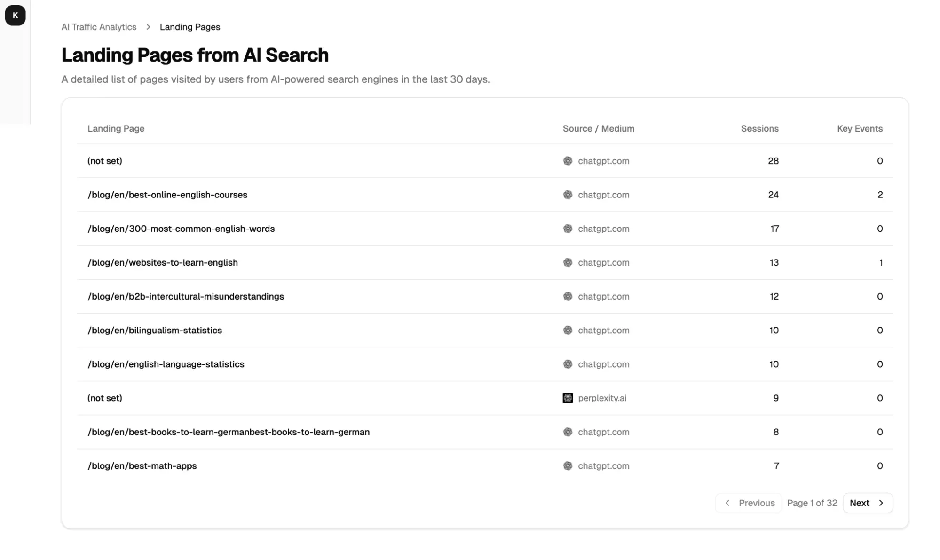Select the Perplexity icon in the (not set) row

[568, 398]
